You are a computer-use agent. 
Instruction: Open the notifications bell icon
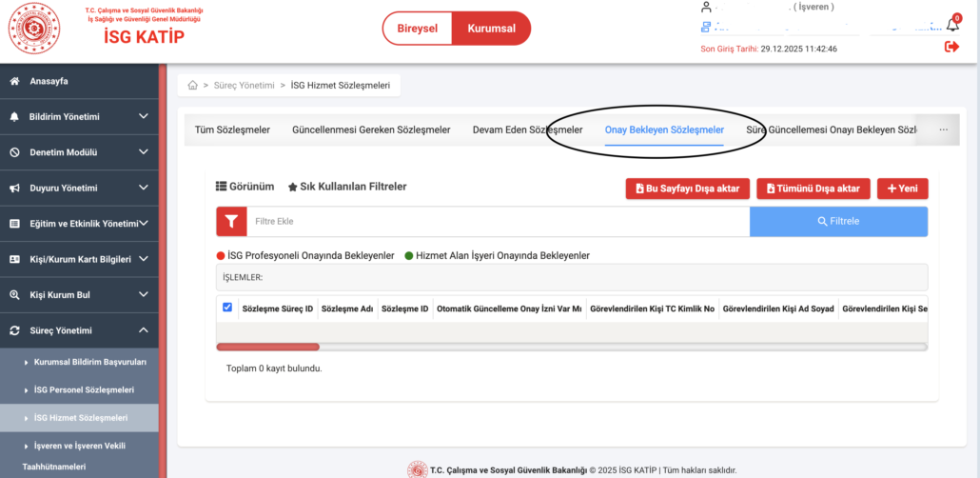tap(951, 26)
